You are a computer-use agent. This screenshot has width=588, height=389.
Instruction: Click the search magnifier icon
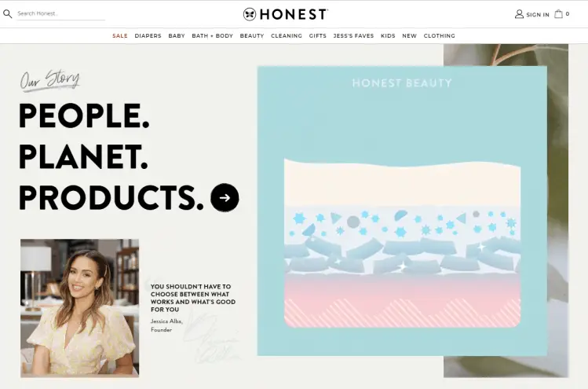[x=8, y=14]
